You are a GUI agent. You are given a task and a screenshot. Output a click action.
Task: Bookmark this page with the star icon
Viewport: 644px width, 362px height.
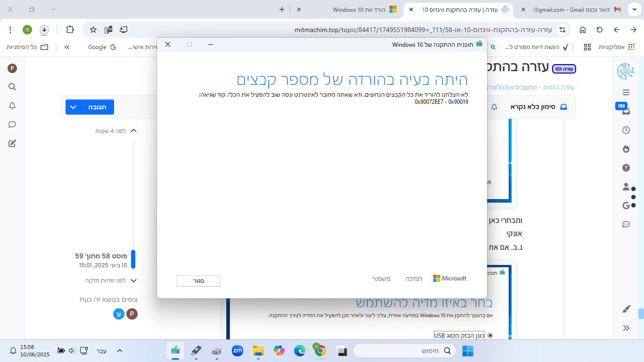93,30
